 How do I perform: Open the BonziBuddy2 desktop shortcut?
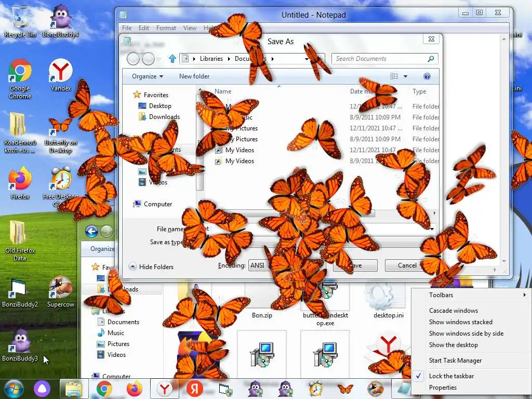point(20,292)
